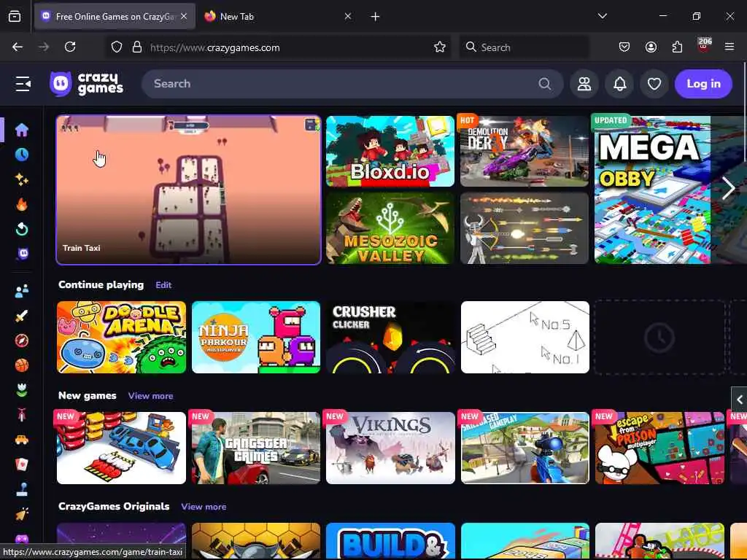This screenshot has height=560, width=747.
Task: Open Car games icon in sidebar
Action: pos(21,440)
